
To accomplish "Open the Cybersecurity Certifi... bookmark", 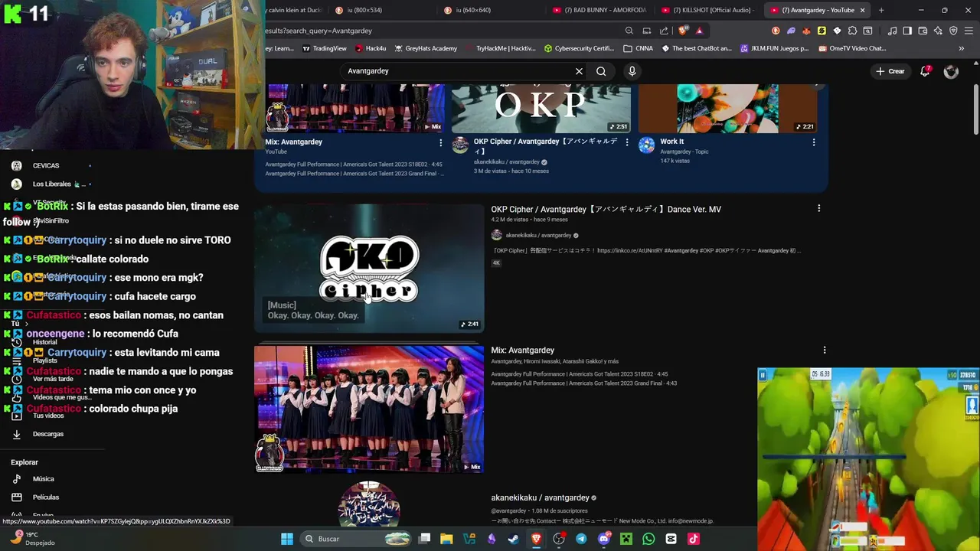I will pos(579,48).
